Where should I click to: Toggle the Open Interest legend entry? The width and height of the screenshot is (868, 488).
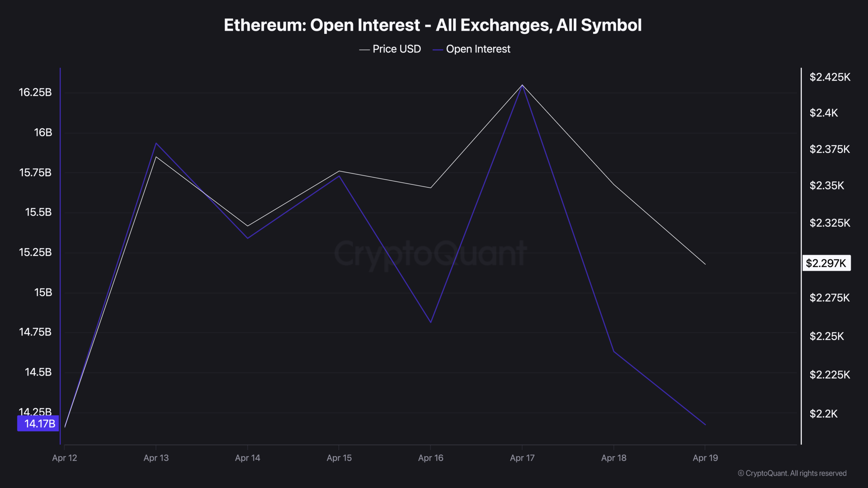click(478, 49)
